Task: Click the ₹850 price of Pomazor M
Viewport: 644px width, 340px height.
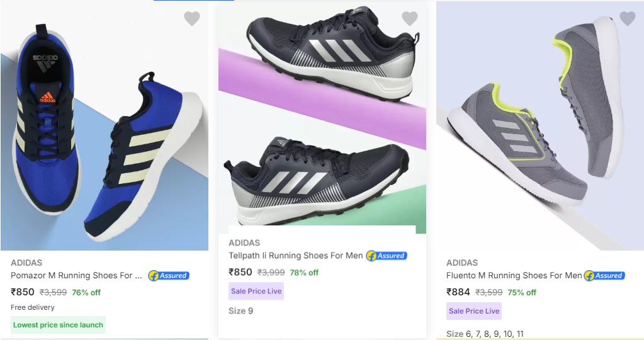Action: [x=23, y=292]
